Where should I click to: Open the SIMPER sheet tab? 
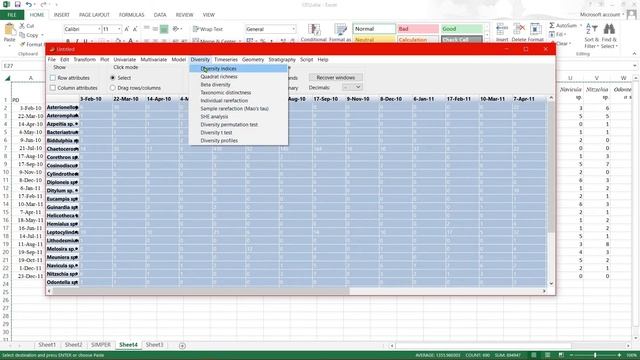pos(100,345)
